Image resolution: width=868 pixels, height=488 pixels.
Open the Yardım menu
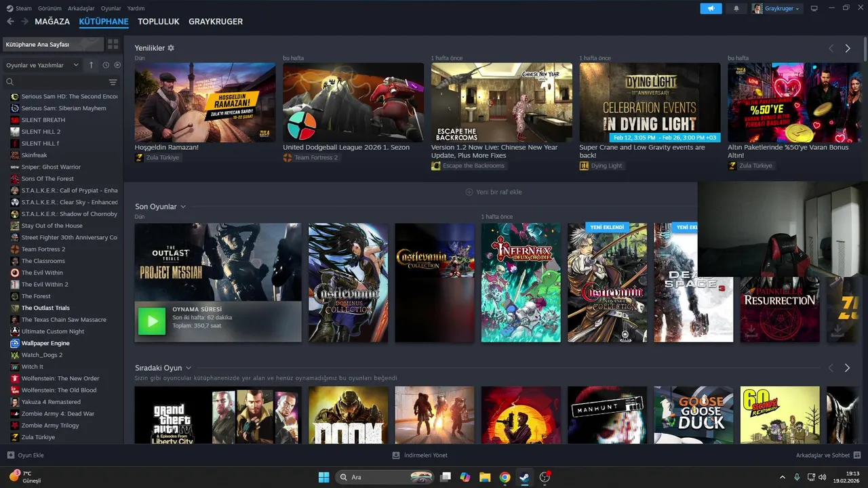tap(136, 8)
